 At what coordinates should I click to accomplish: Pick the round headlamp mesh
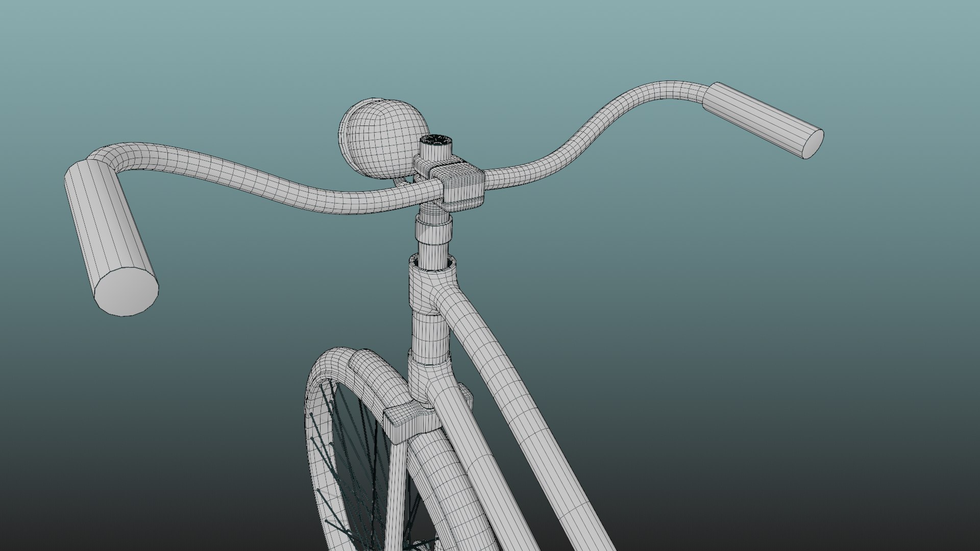tap(384, 138)
